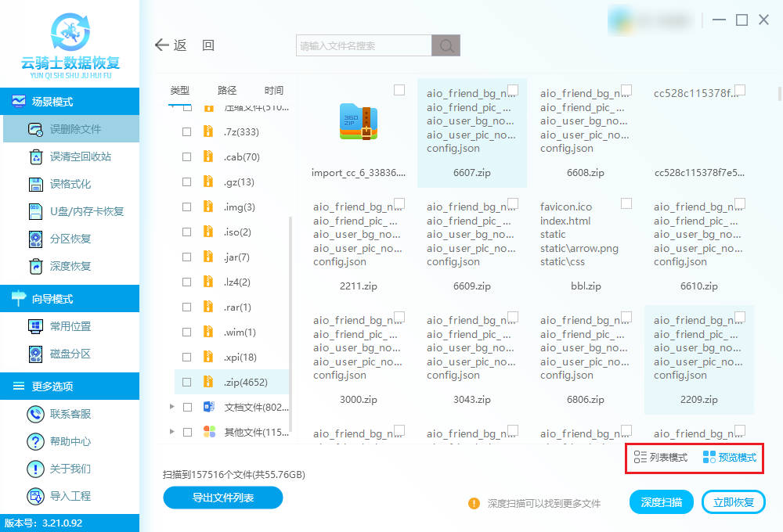Expand the 其他文件 tree node
Screen dimensions: 783x532
[x=171, y=432]
